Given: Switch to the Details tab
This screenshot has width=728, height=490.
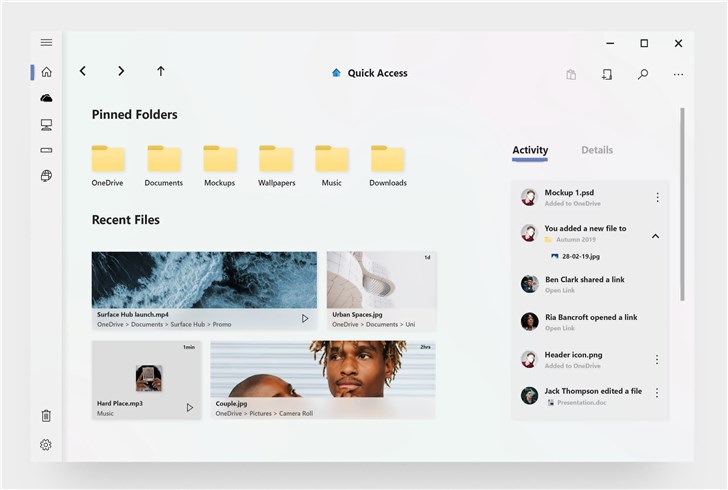Looking at the screenshot, I should (597, 150).
